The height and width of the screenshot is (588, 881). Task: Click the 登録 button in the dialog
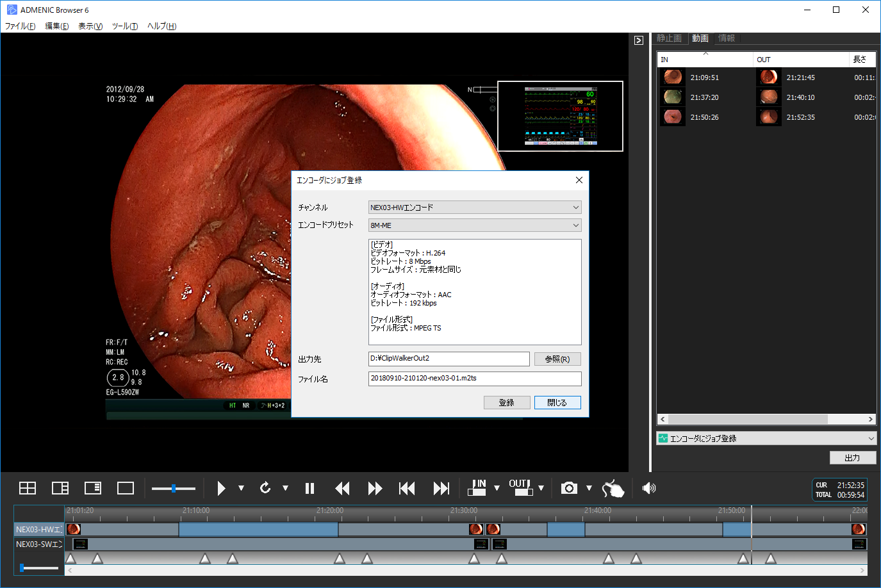tap(507, 402)
